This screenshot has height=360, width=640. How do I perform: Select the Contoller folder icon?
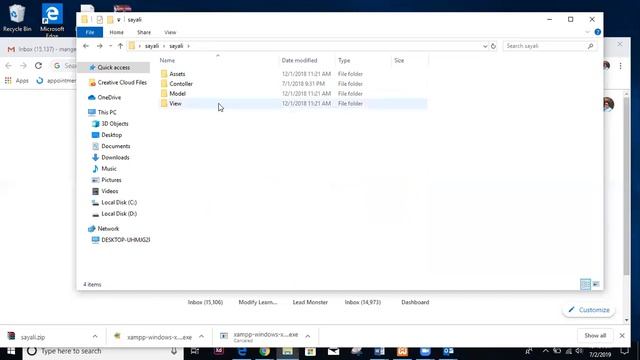[x=164, y=84]
